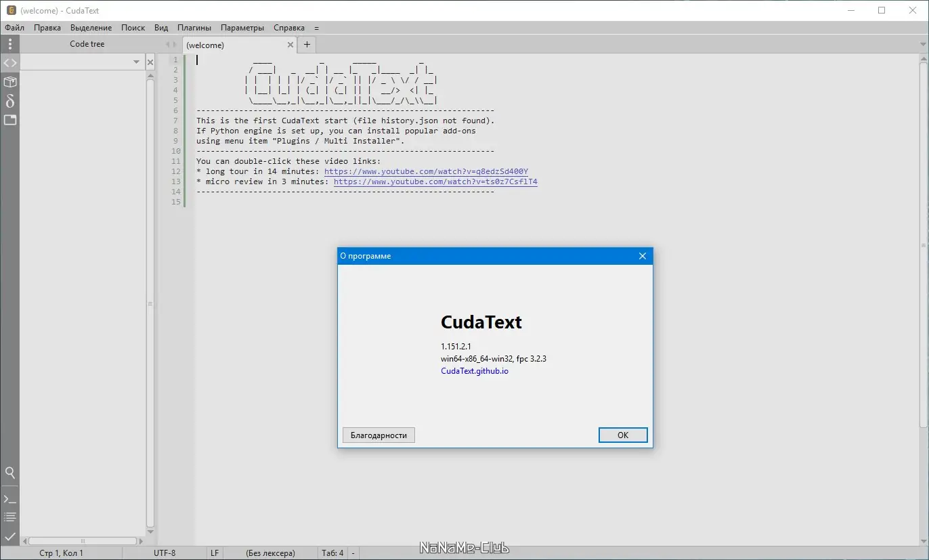Close the (welcome) tab
The width and height of the screenshot is (929, 560).
[290, 45]
